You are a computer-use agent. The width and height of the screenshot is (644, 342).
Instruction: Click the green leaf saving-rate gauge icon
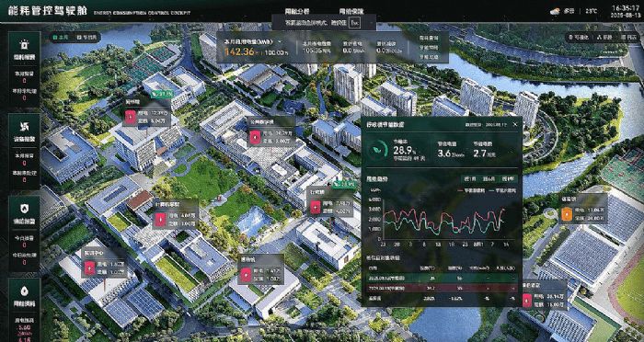[x=377, y=149]
